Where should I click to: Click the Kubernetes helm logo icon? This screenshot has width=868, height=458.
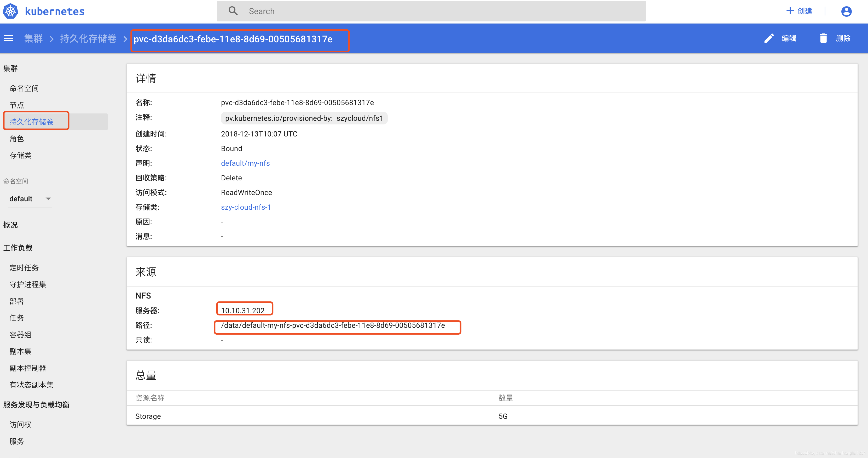point(10,11)
